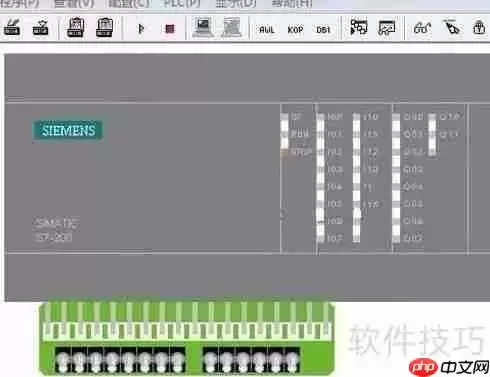Click the chart monitor icon before glasses
The image size is (490, 377).
tap(387, 28)
